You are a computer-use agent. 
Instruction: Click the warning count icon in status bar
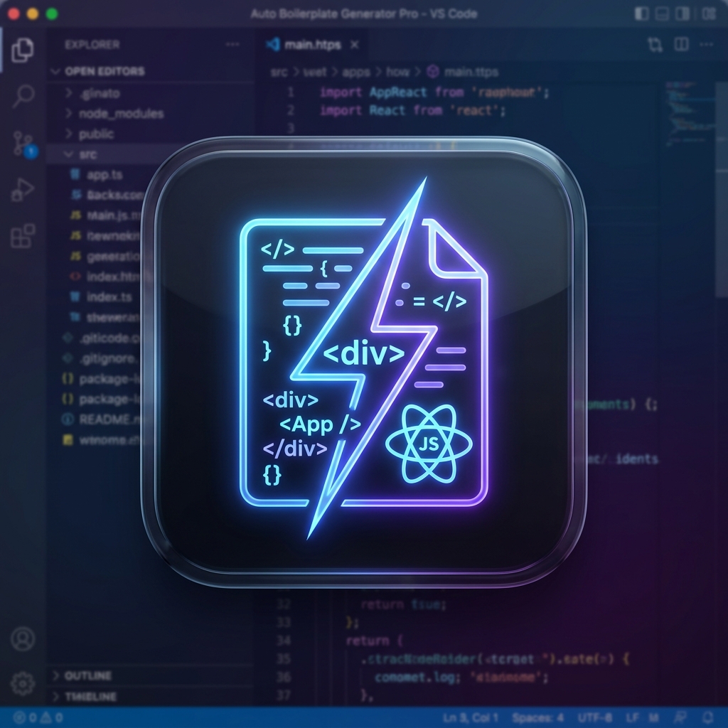(45, 718)
